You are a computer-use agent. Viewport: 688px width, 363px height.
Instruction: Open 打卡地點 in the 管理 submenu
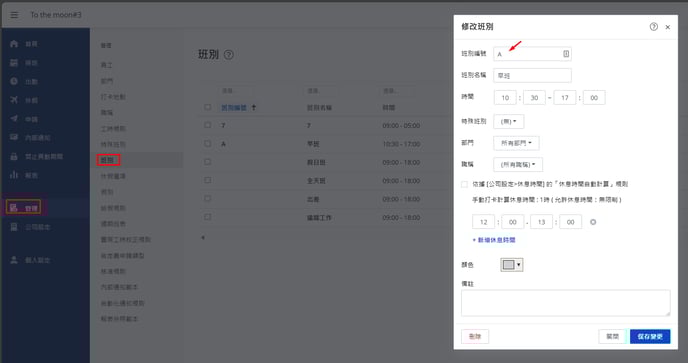[x=113, y=97]
